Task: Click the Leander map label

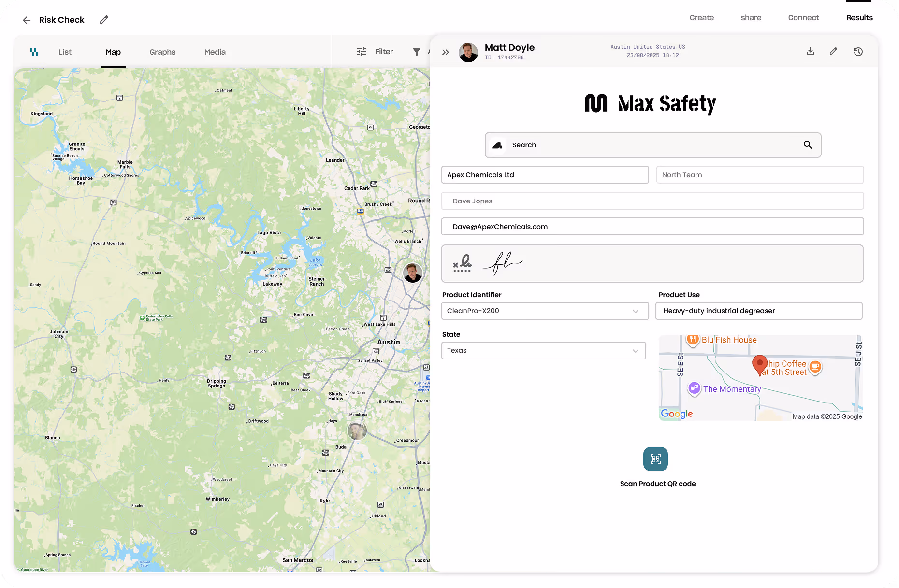Action: click(x=335, y=160)
